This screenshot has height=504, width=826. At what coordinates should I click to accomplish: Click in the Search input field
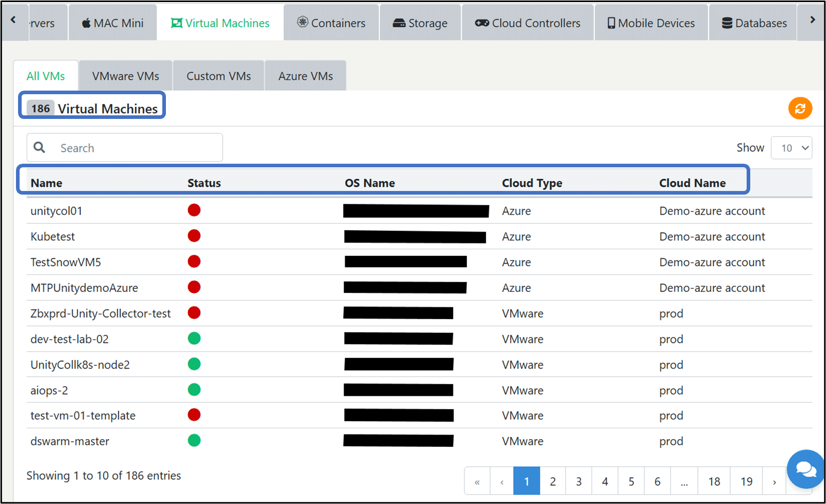point(125,148)
